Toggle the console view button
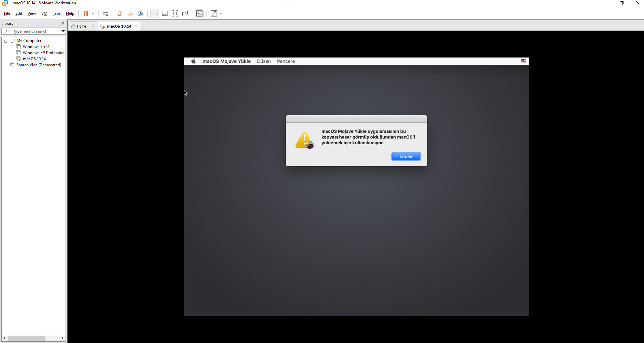Image resolution: width=644 pixels, height=343 pixels. 199,13
